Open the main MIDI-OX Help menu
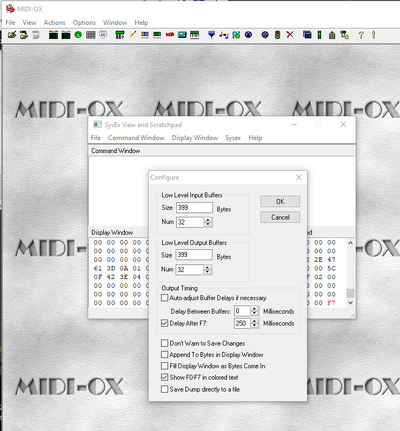Screen dimensions: 400x431 (141, 23)
